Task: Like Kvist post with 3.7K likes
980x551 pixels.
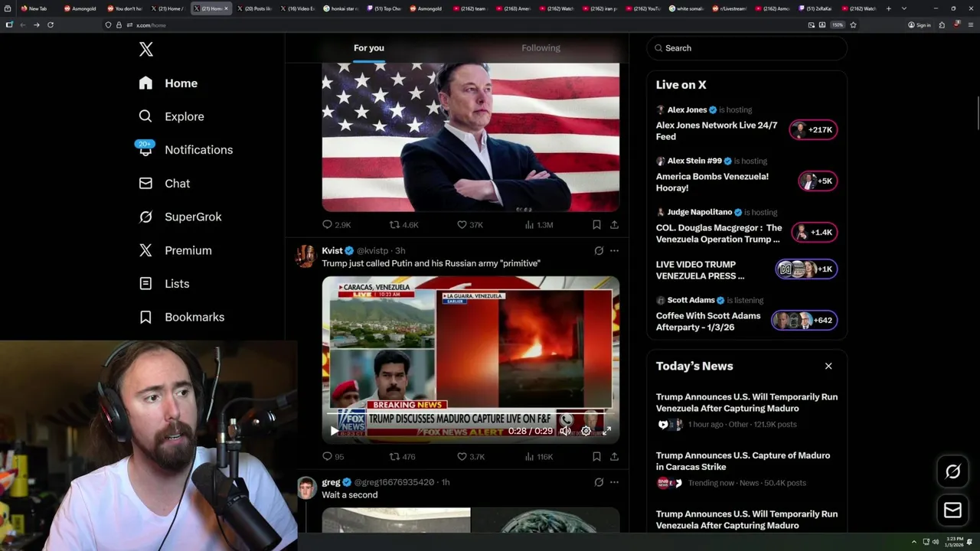Action: (x=471, y=457)
